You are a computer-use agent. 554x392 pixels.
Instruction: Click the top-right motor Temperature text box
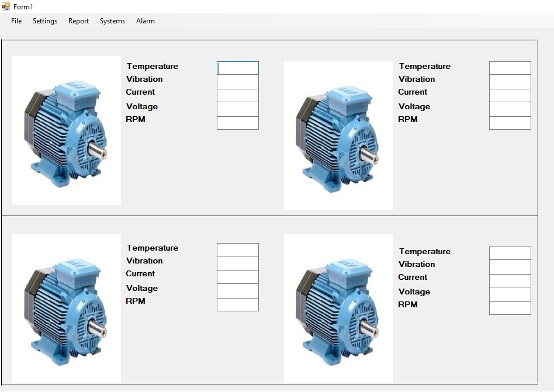(x=510, y=68)
